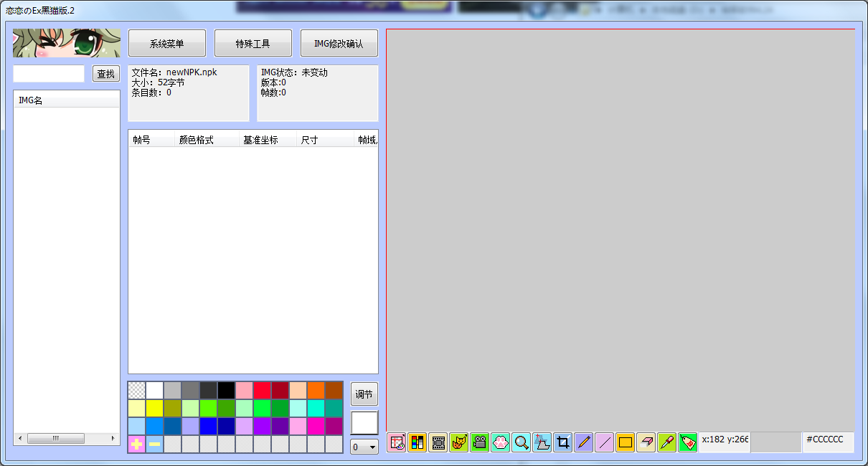Click the 尺寸 column header
The width and height of the screenshot is (868, 466).
tap(325, 140)
